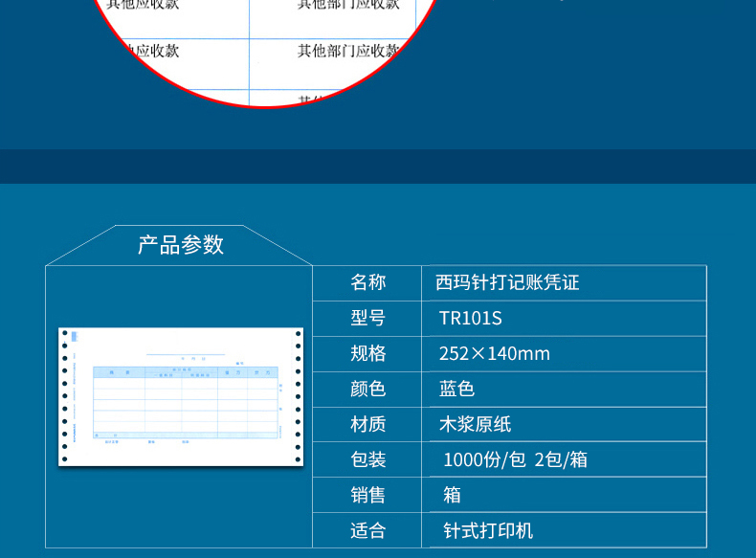The image size is (756, 558).
Task: Click the 1000份/包 2包/箱 packaging value
Action: click(515, 459)
